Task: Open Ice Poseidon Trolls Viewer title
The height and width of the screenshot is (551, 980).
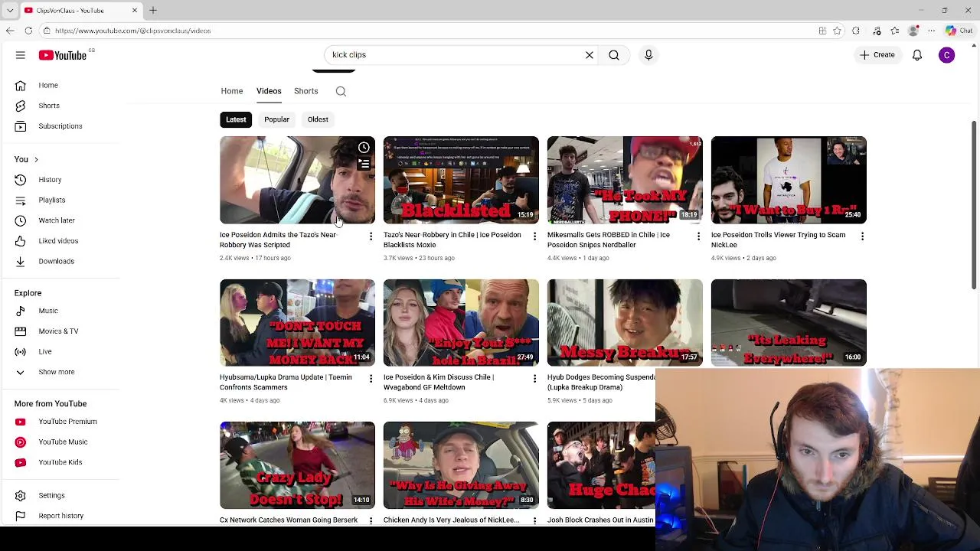Action: (x=778, y=240)
